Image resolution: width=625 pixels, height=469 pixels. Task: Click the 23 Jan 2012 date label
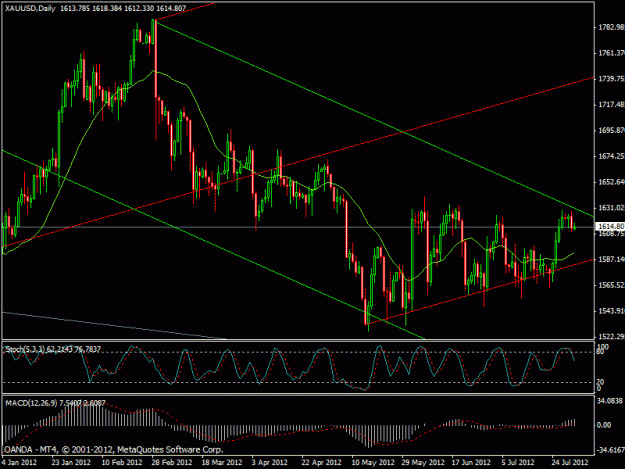pos(71,463)
